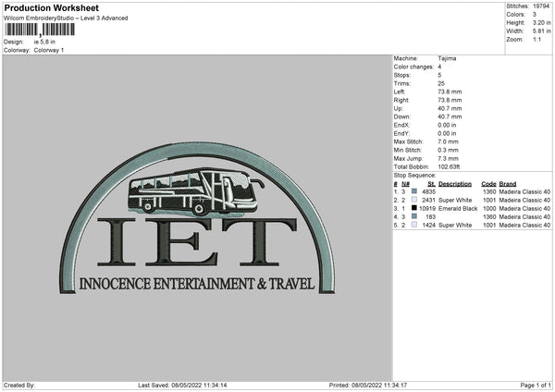This screenshot has width=555, height=392.
Task: Select the blue swatch beside 183 stitches
Action: coord(414,216)
